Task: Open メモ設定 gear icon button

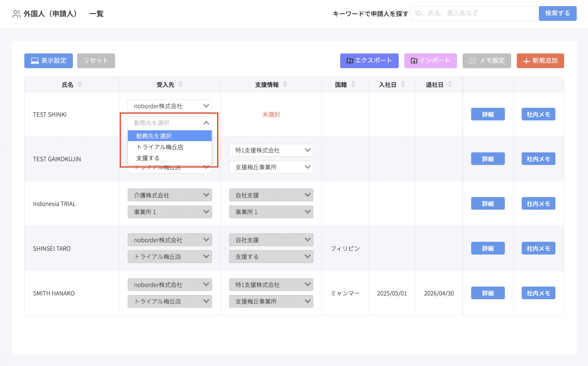Action: click(487, 61)
